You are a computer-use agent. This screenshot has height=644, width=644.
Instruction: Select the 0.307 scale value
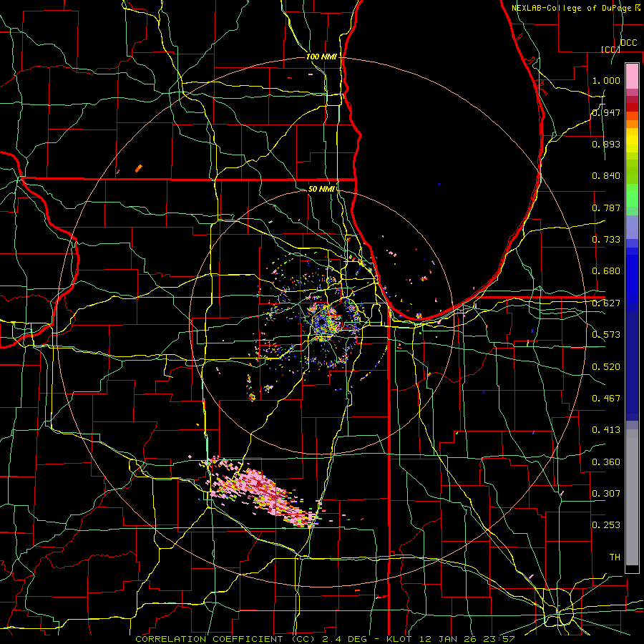click(606, 494)
